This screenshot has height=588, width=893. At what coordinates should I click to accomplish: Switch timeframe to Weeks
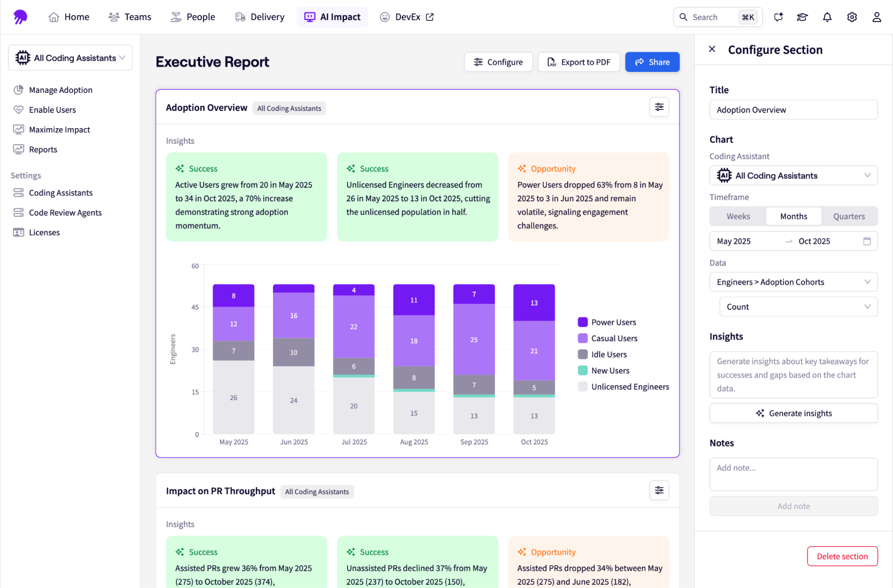tap(738, 216)
